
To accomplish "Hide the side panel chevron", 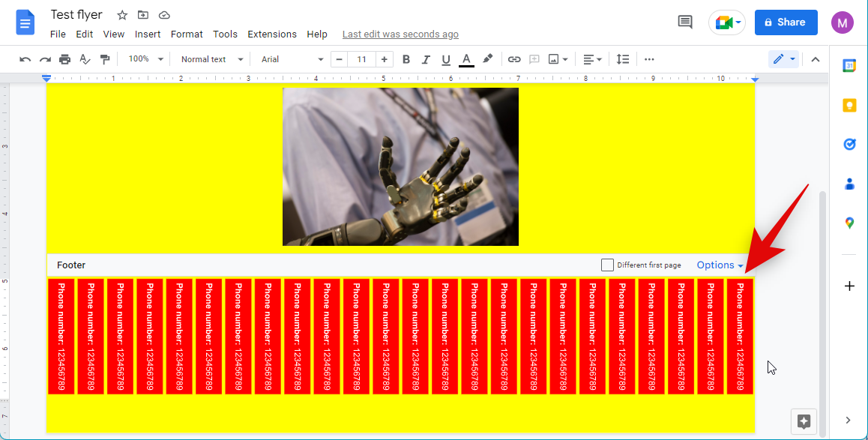I will pyautogui.click(x=848, y=420).
